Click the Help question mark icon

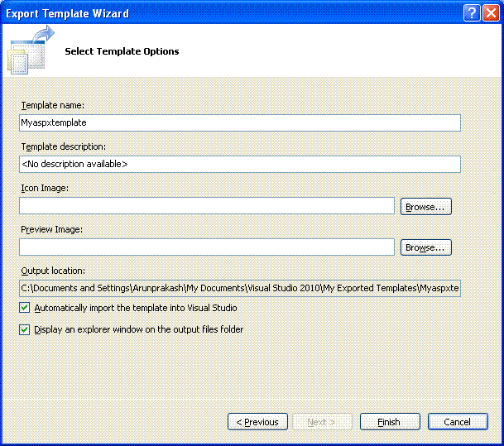(472, 13)
